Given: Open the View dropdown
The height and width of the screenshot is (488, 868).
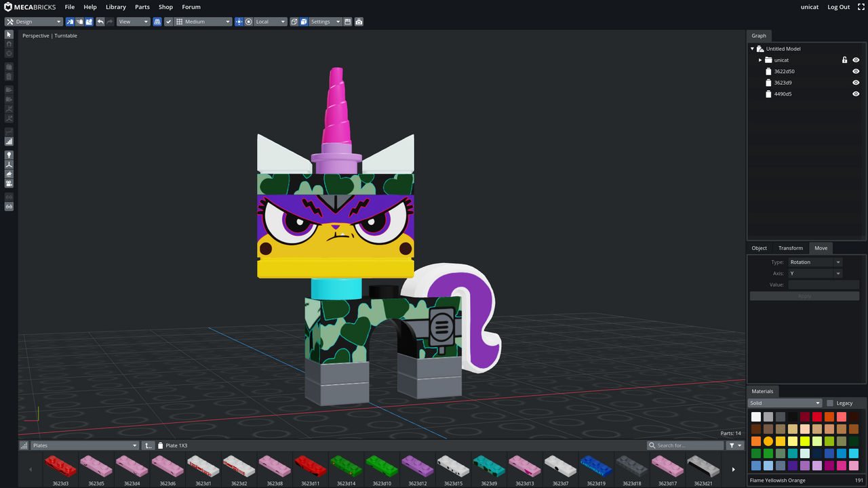Looking at the screenshot, I should 133,22.
